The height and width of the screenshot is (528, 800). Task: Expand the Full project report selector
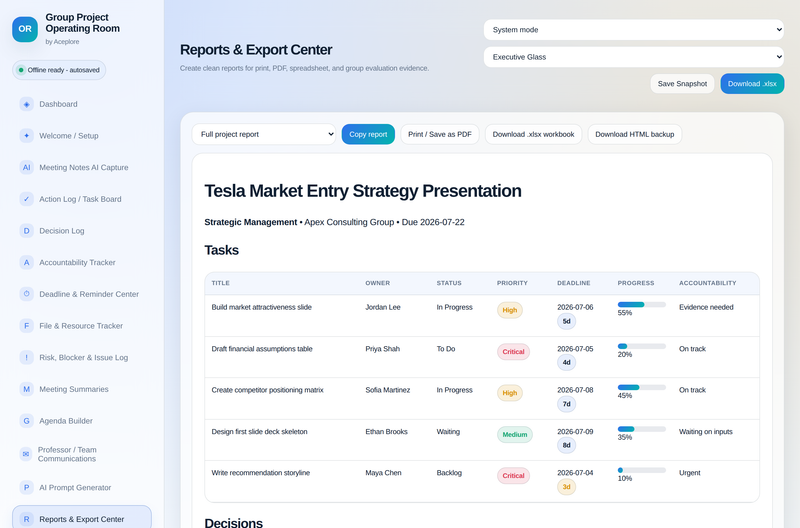click(x=264, y=134)
